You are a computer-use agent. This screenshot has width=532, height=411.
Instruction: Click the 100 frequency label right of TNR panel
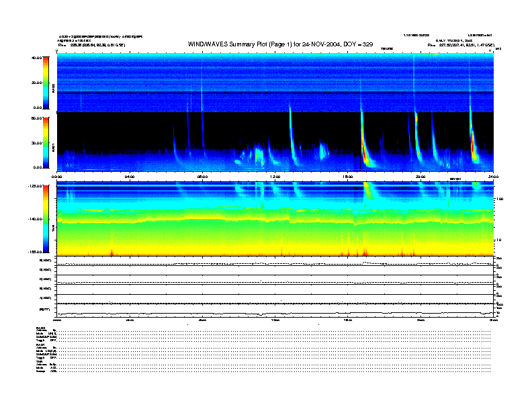tap(500, 199)
